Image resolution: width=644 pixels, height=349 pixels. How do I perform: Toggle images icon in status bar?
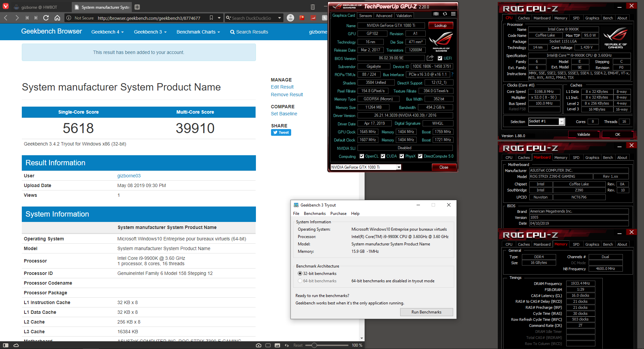[x=277, y=345]
